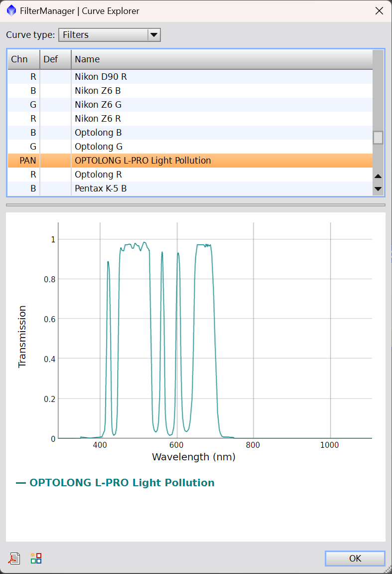This screenshot has width=392, height=574.
Task: Open the Curve type dropdown arrow
Action: click(154, 35)
